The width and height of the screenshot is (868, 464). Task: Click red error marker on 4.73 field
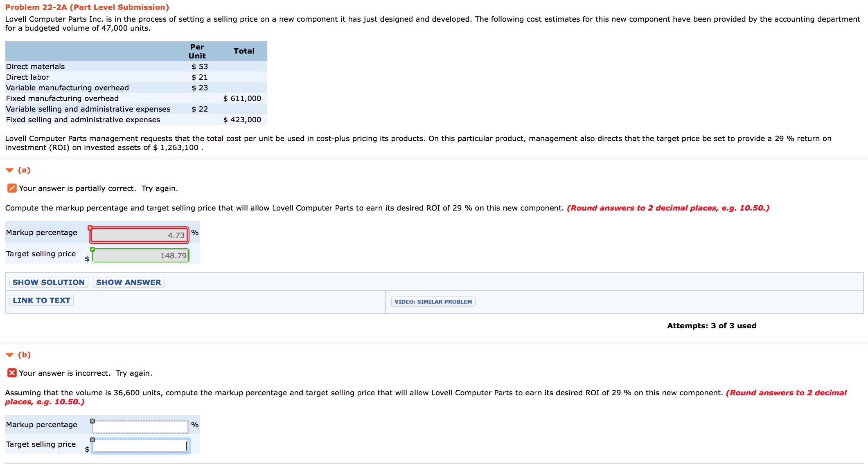pos(90,228)
